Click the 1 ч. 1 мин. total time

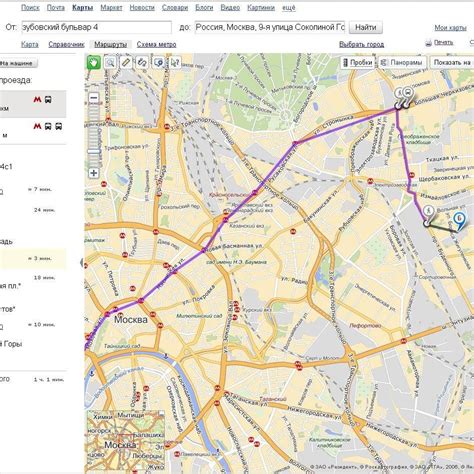pyautogui.click(x=49, y=379)
